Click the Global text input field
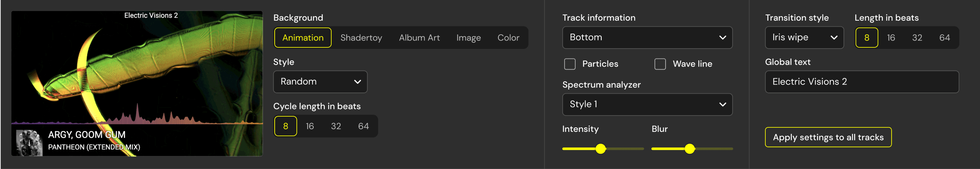Image resolution: width=980 pixels, height=169 pixels. coord(862,82)
